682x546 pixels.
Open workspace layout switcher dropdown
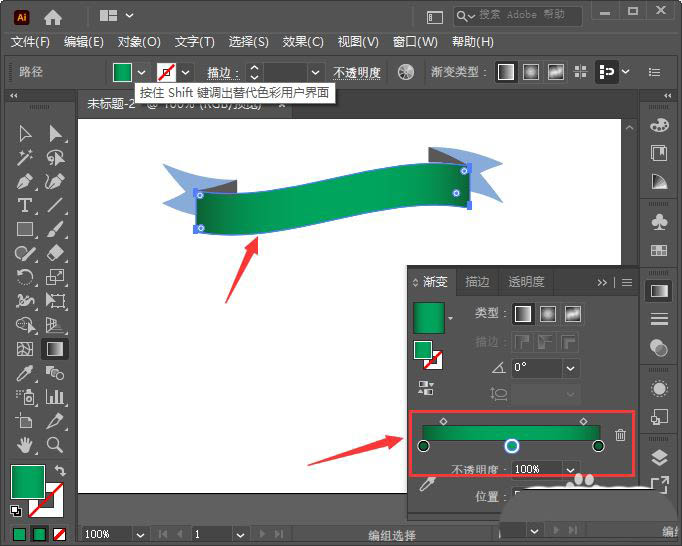[129, 16]
